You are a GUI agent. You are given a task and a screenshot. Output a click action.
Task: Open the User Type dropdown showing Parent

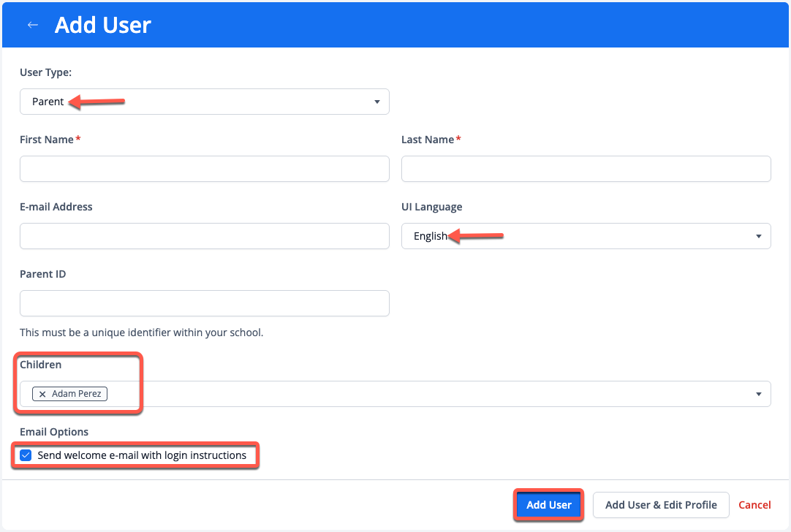click(x=204, y=102)
